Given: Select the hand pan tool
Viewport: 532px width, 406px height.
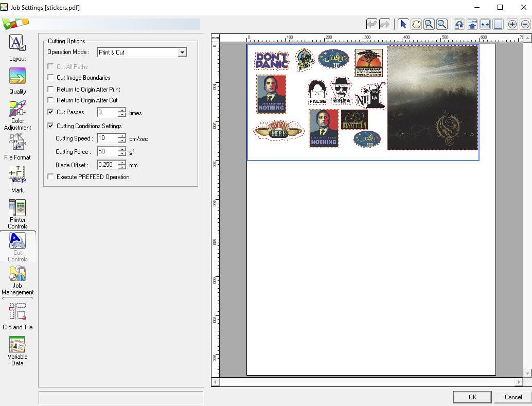Looking at the screenshot, I should (x=416, y=24).
